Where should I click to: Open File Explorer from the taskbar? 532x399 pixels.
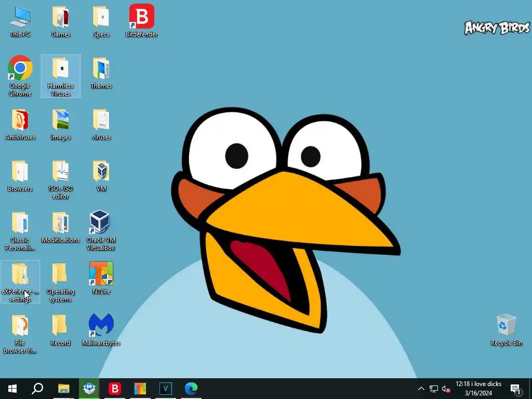click(x=63, y=389)
